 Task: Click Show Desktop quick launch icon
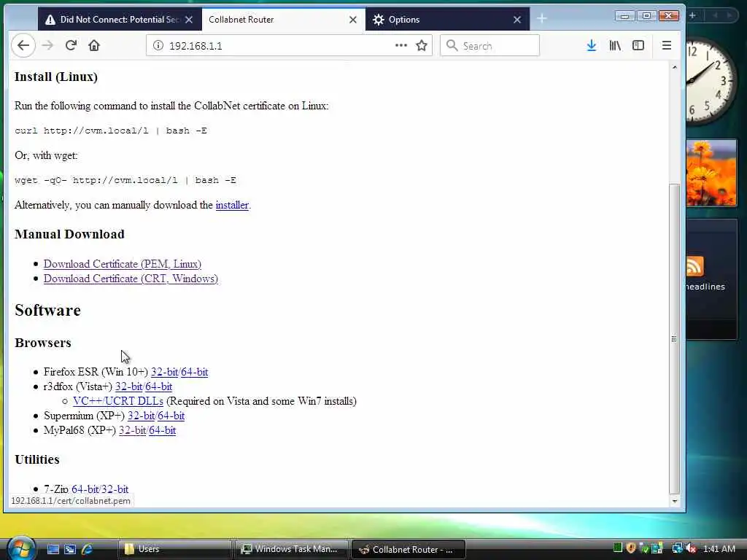[53, 549]
